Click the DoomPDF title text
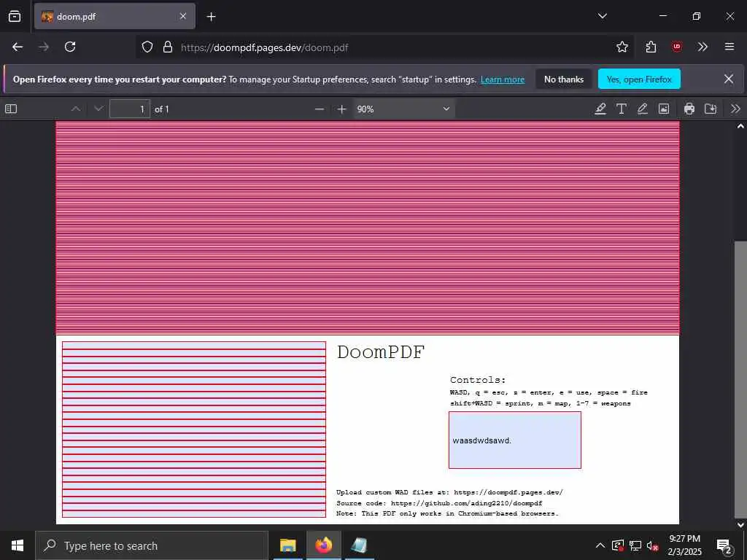Image resolution: width=747 pixels, height=560 pixels. [x=381, y=352]
